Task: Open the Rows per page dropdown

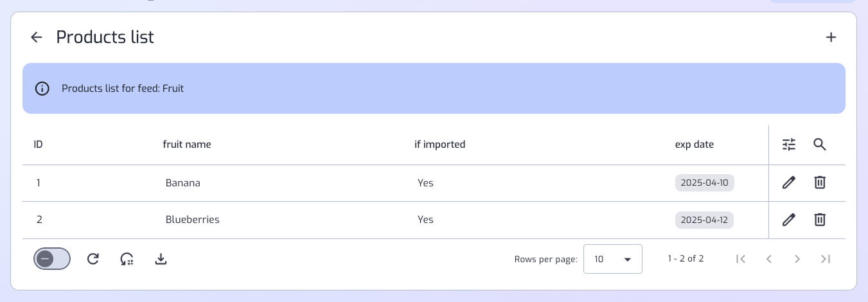Action: [613, 260]
